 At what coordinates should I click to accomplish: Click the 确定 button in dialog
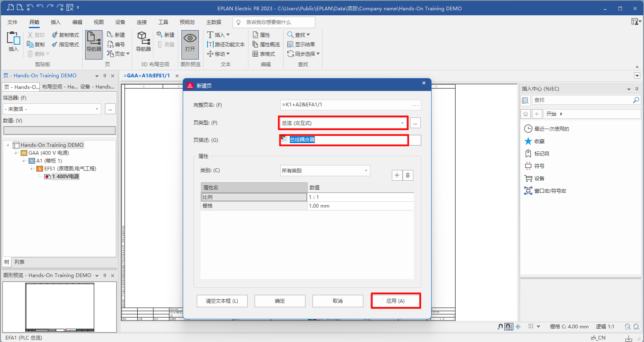pyautogui.click(x=280, y=301)
